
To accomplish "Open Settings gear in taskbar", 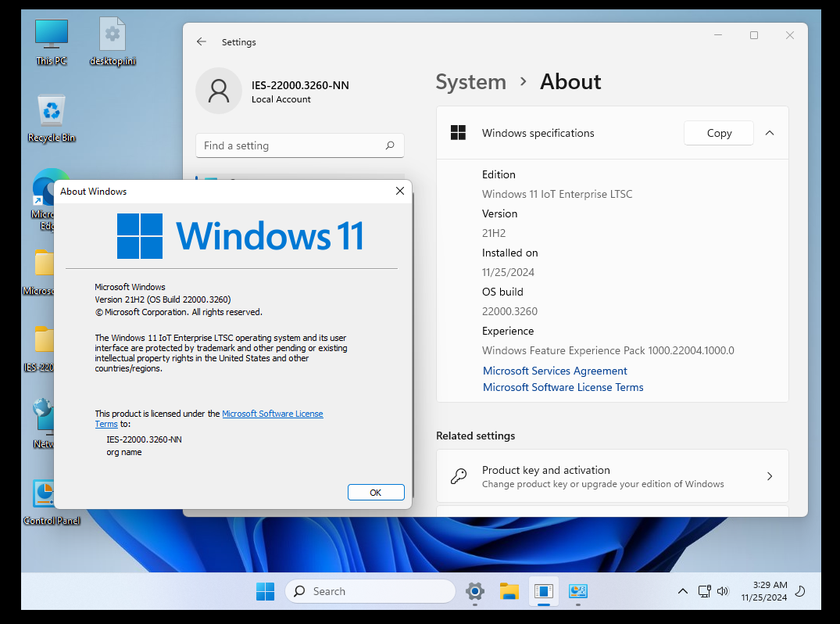I will pyautogui.click(x=474, y=590).
